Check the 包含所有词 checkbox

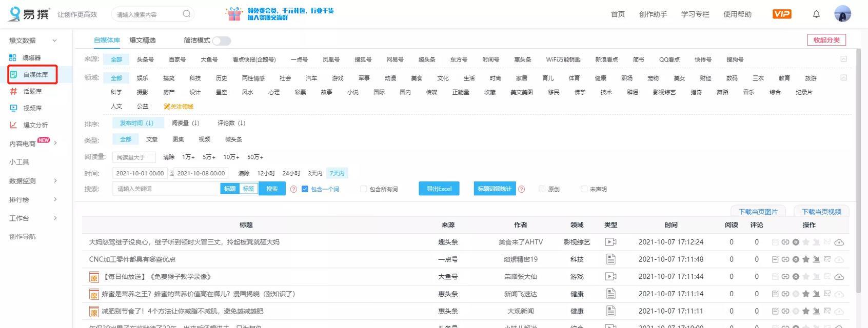coord(364,189)
